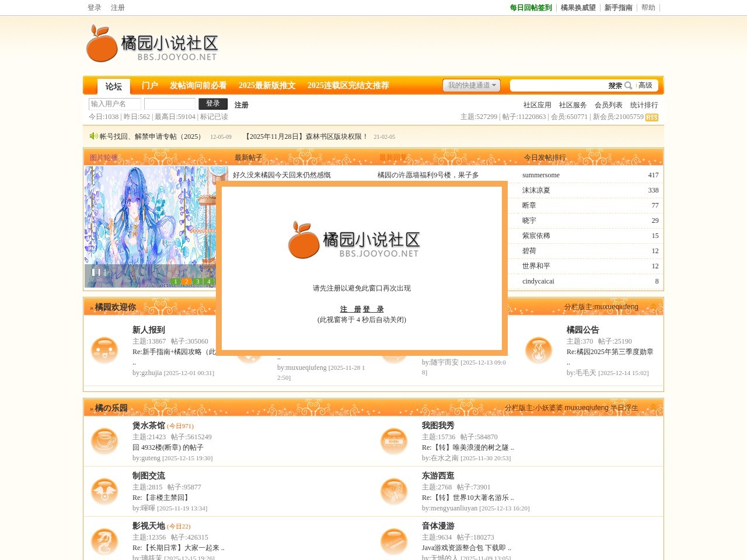Screen dimensions: 747x560
Task: Open the 会员列表 link
Action: [608, 105]
